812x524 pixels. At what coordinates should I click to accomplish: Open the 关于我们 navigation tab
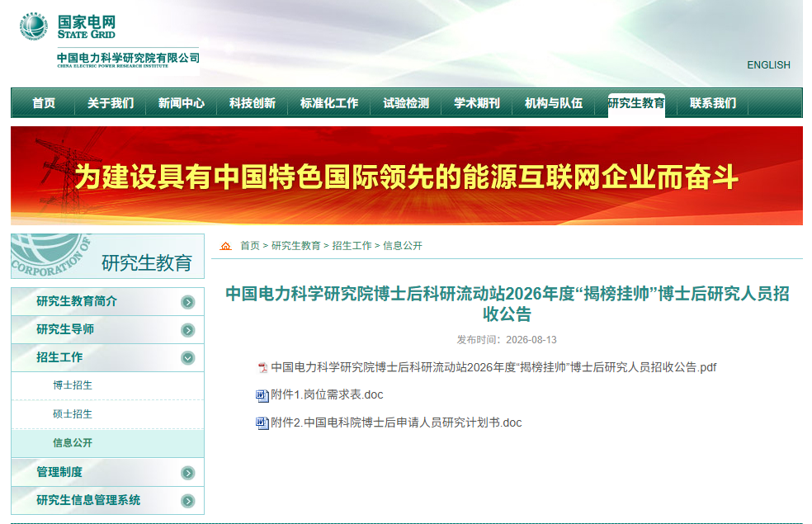[111, 103]
